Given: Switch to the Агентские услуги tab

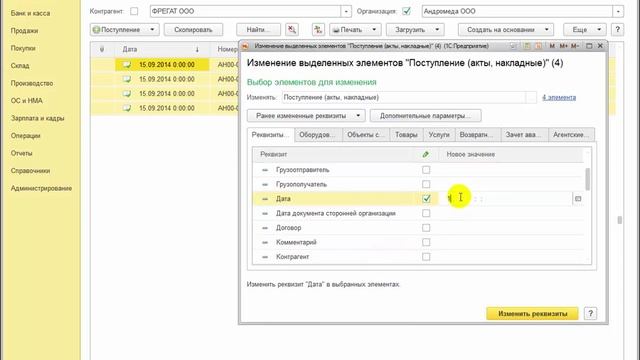Looking at the screenshot, I should (x=571, y=135).
